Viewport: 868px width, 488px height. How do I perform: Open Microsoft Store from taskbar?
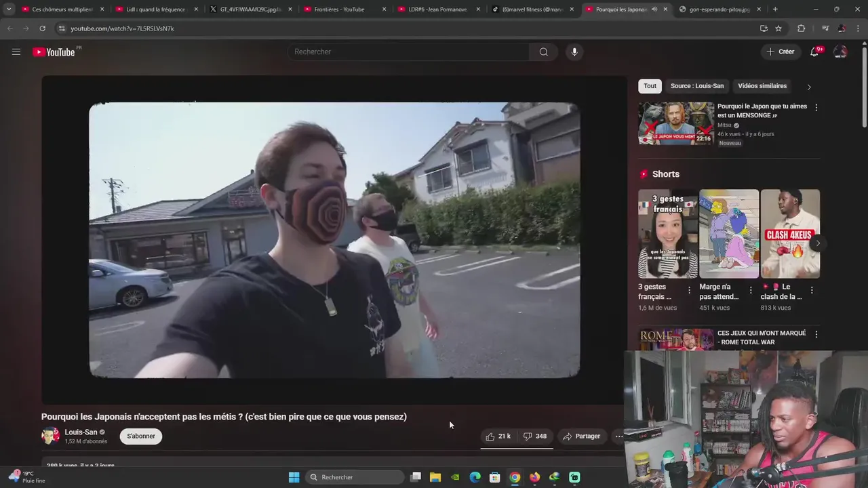(x=495, y=477)
